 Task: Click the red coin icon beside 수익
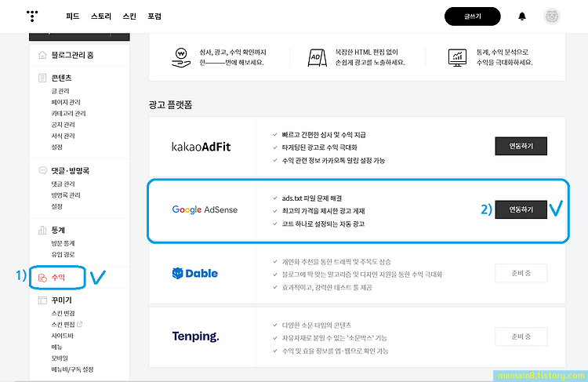pyautogui.click(x=42, y=278)
